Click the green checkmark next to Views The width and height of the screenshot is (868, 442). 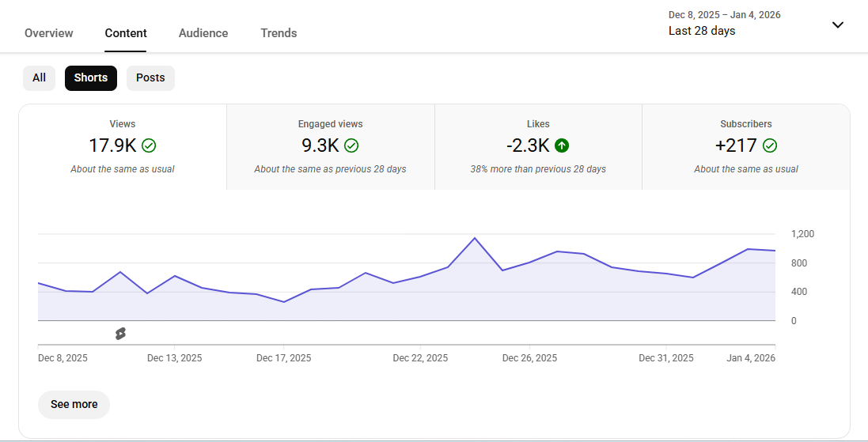(x=149, y=145)
